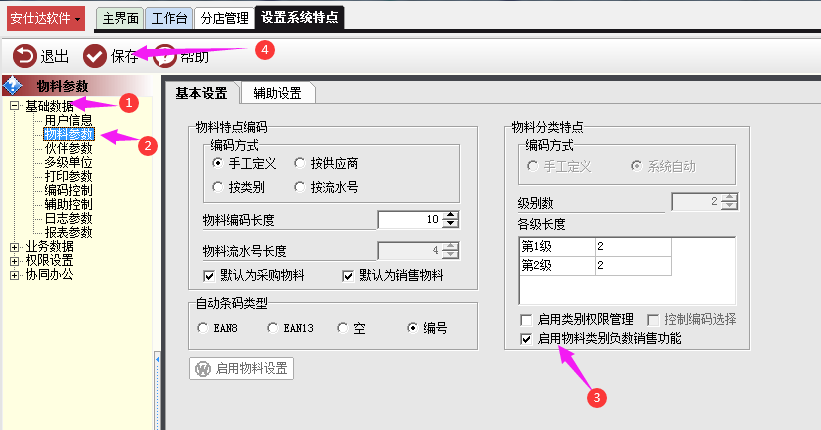Click the 第2级 length value cell

point(633,266)
